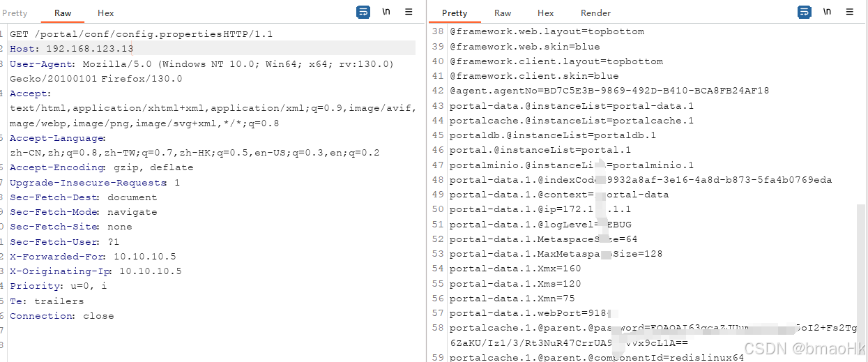Viewport: 868px width, 362px height.
Task: Click the text/html,application/xhtml+xml accept value line
Action: coord(213,108)
